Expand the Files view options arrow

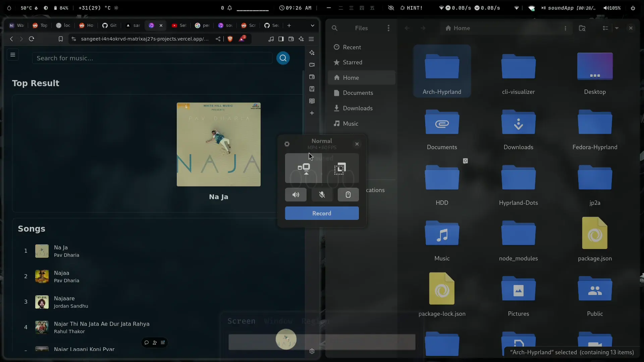click(616, 28)
